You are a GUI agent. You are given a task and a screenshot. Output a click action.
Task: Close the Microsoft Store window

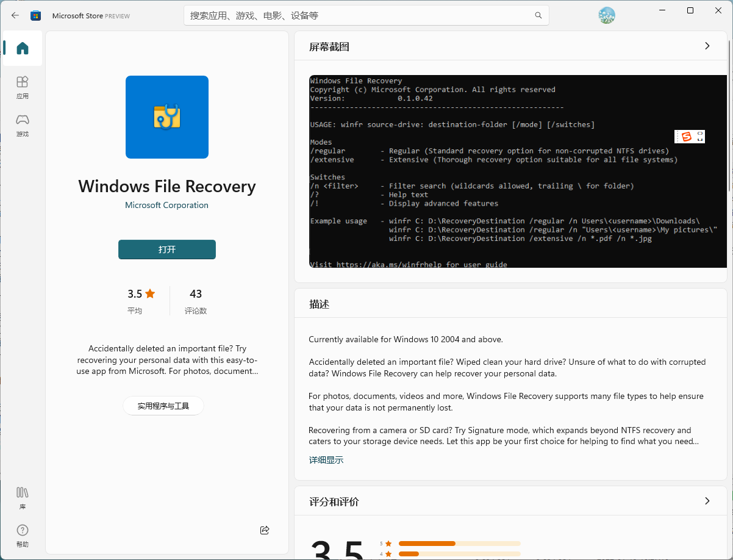pos(718,10)
